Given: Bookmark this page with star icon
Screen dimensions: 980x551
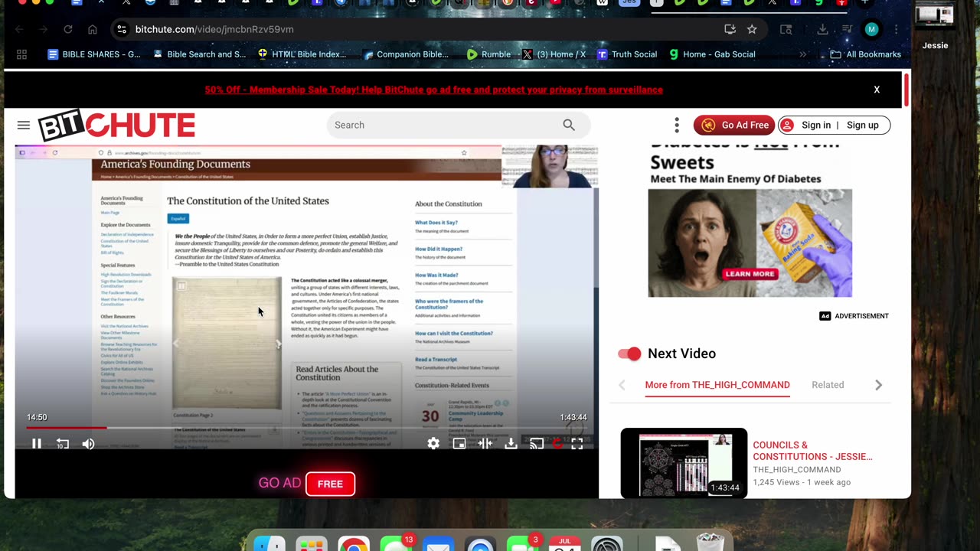Looking at the screenshot, I should (752, 29).
